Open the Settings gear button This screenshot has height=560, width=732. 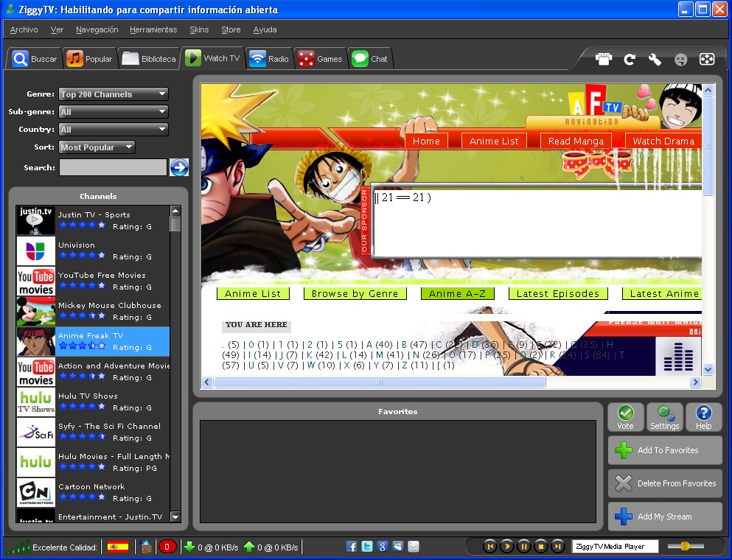tap(665, 417)
